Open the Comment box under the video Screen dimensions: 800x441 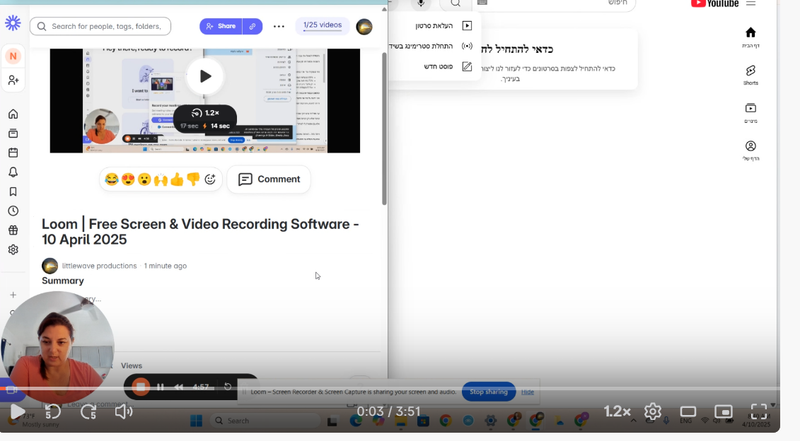coord(268,179)
